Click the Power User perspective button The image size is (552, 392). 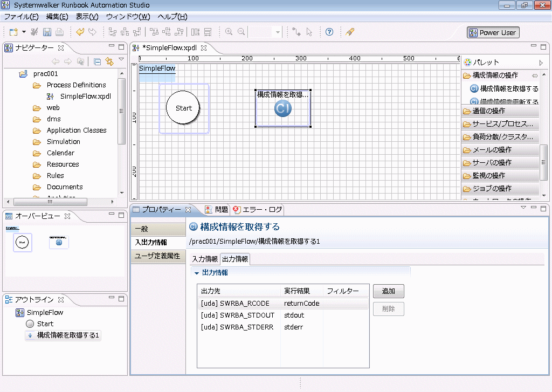[493, 33]
